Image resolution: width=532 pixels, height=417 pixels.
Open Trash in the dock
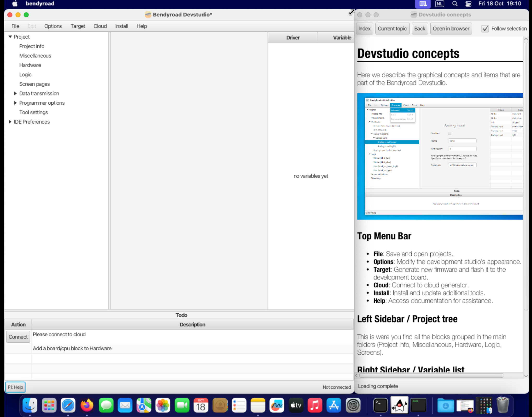[503, 405]
